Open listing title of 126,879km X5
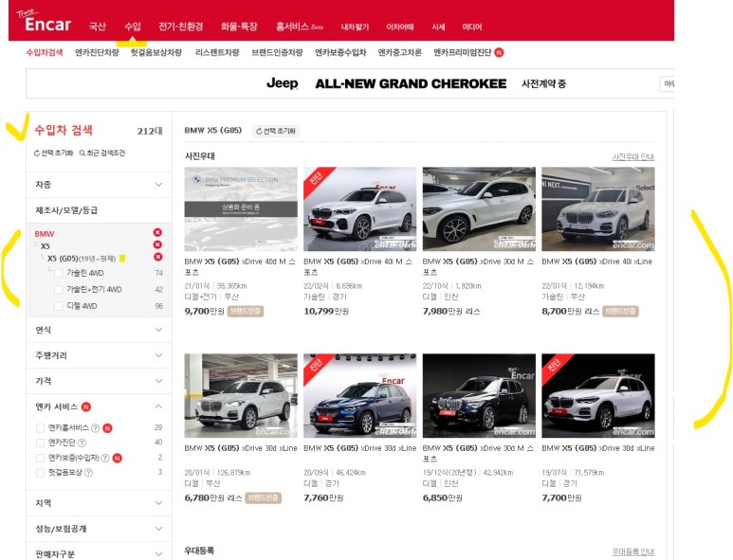 coord(241,448)
